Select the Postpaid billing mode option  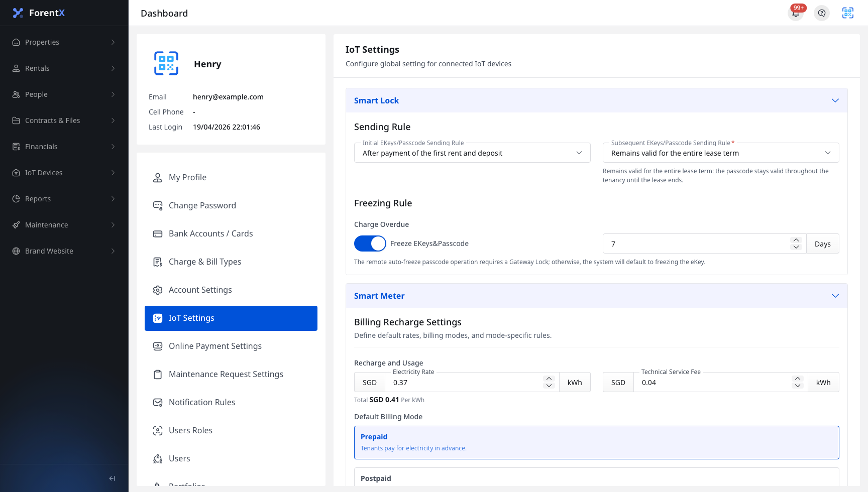[597, 477]
